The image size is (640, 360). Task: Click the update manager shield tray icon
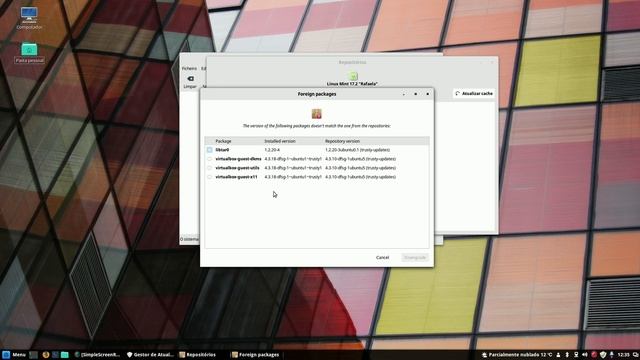point(603,355)
